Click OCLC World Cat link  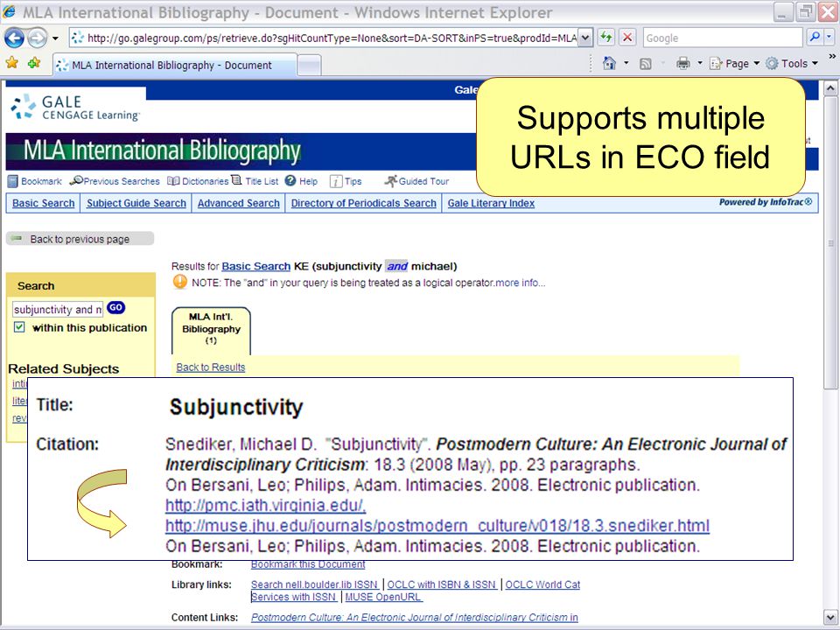[x=542, y=584]
